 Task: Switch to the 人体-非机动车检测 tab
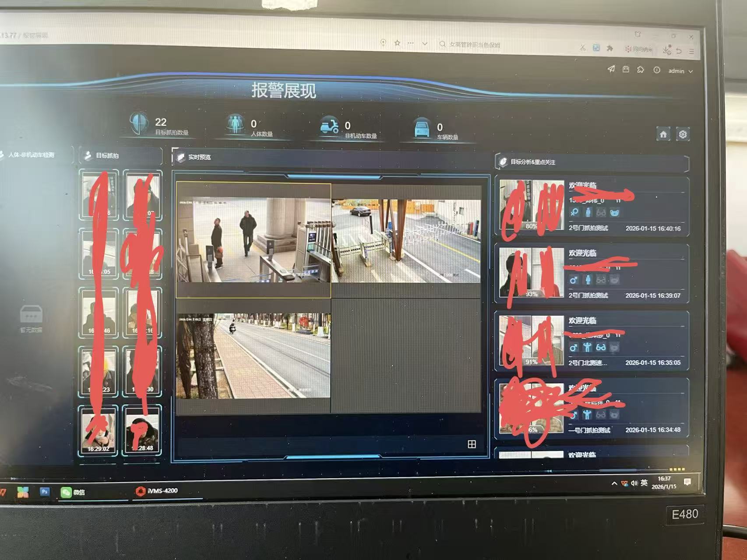coord(31,155)
